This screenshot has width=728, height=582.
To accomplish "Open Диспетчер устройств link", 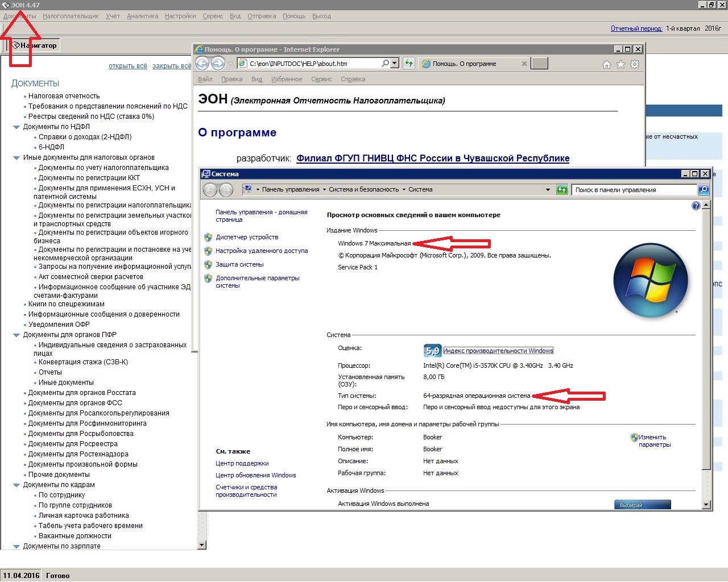I will coord(247,237).
